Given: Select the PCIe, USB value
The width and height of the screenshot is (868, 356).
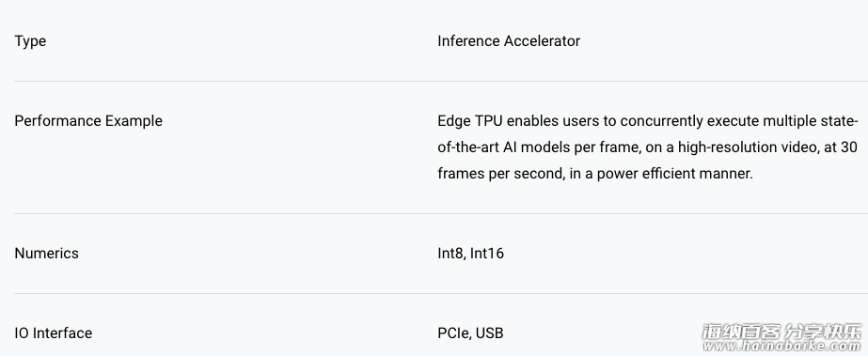Looking at the screenshot, I should [x=470, y=333].
